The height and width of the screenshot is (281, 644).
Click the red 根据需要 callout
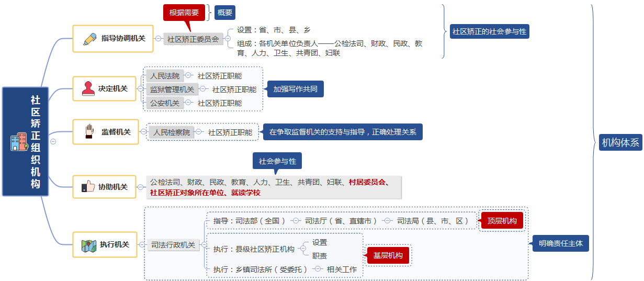point(184,13)
